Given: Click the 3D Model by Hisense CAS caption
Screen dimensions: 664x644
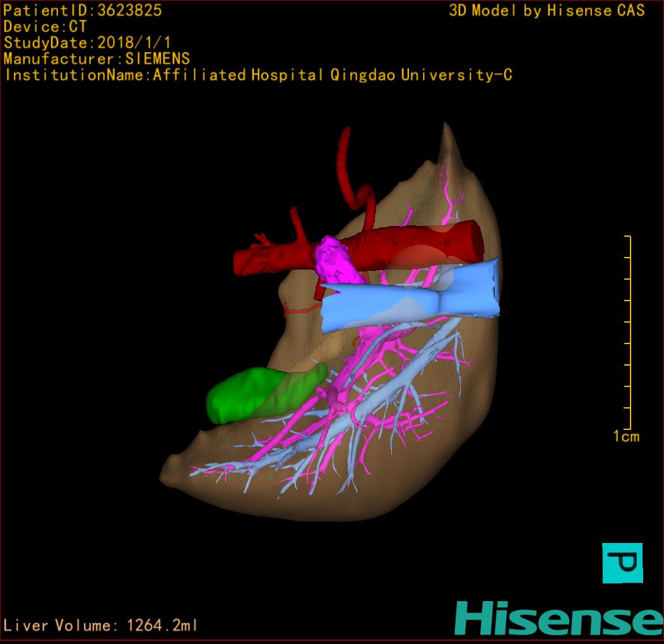Looking at the screenshot, I should 547,10.
